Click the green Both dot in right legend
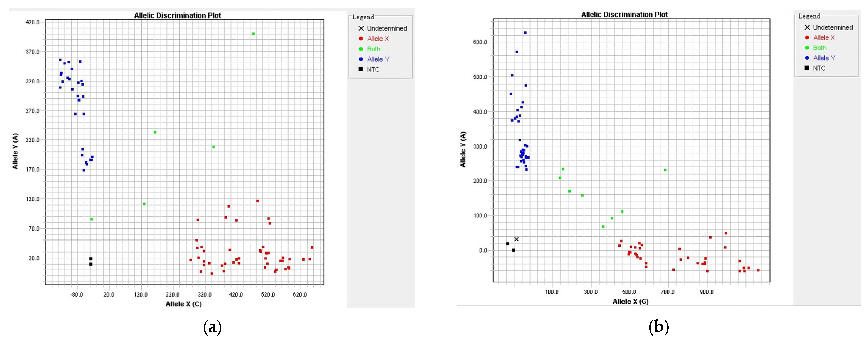The width and height of the screenshot is (868, 341). (x=807, y=48)
